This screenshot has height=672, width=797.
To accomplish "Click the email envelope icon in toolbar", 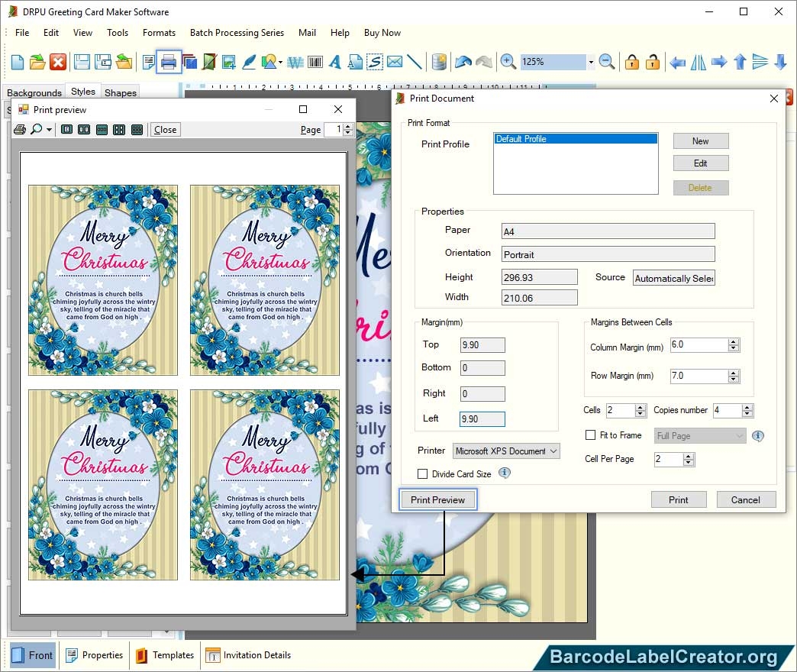I will (394, 62).
